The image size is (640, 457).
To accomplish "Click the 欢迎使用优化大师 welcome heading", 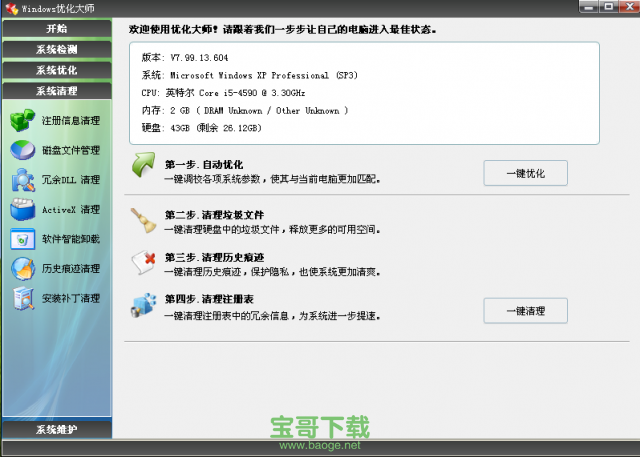I will (x=282, y=29).
